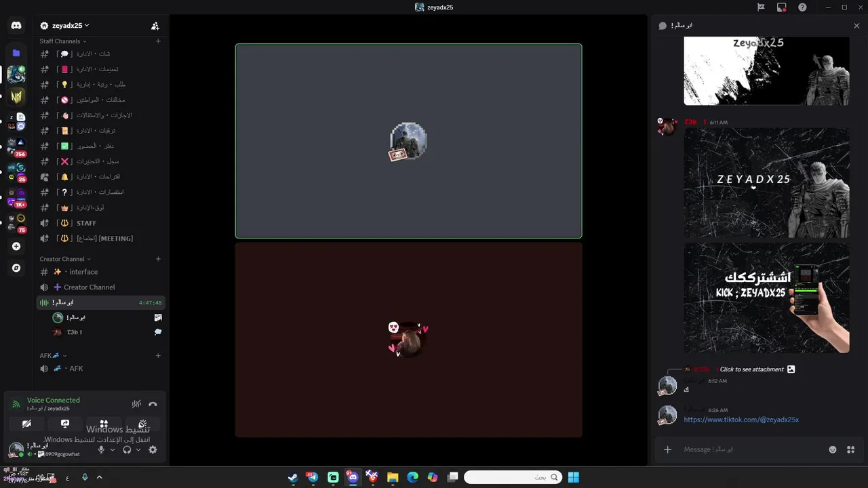The width and height of the screenshot is (868, 488).
Task: Open staff channel with red X emoji
Action: point(100,161)
